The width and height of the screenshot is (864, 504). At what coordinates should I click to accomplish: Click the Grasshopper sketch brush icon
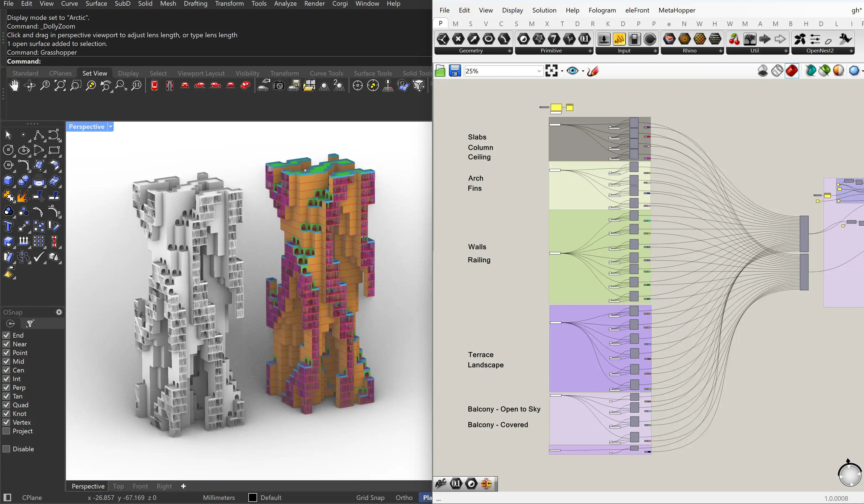593,71
